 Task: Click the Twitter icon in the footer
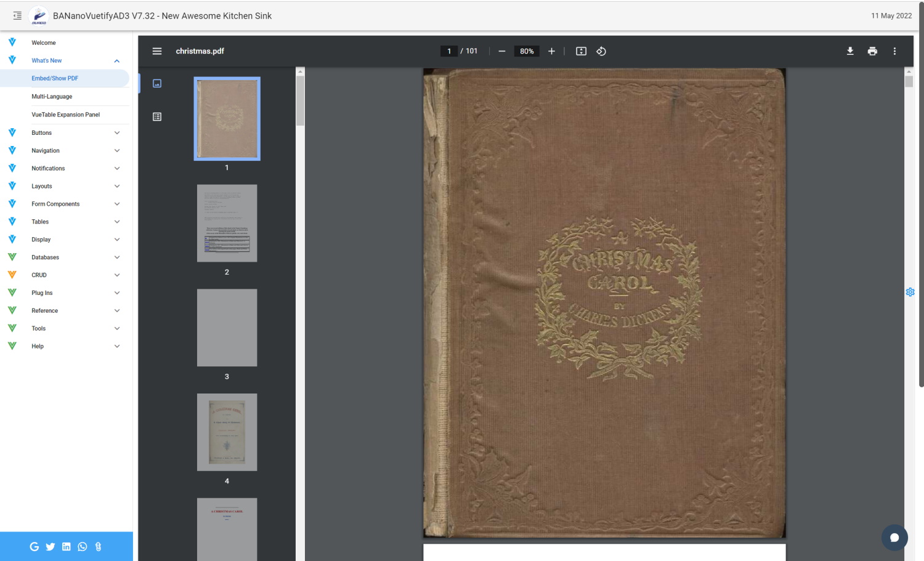point(51,547)
